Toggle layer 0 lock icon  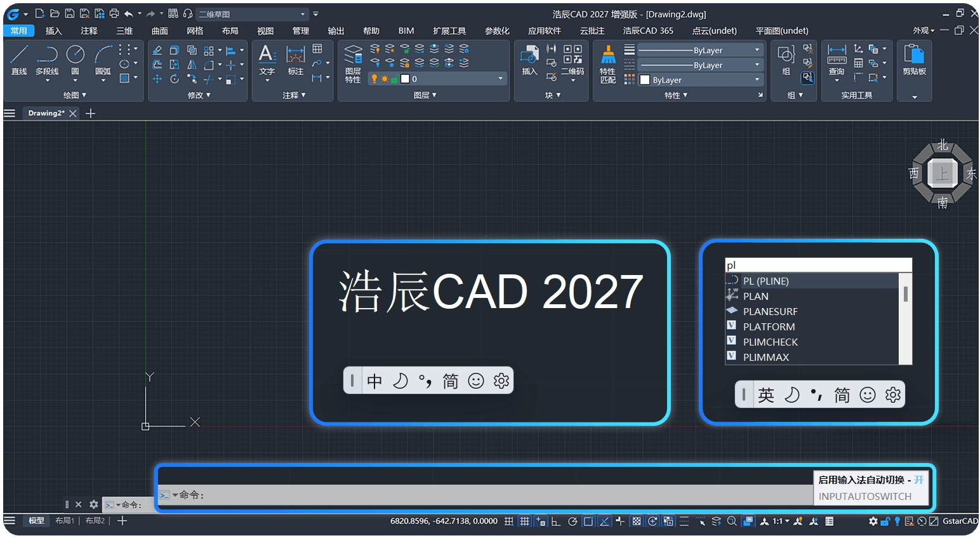tap(394, 79)
